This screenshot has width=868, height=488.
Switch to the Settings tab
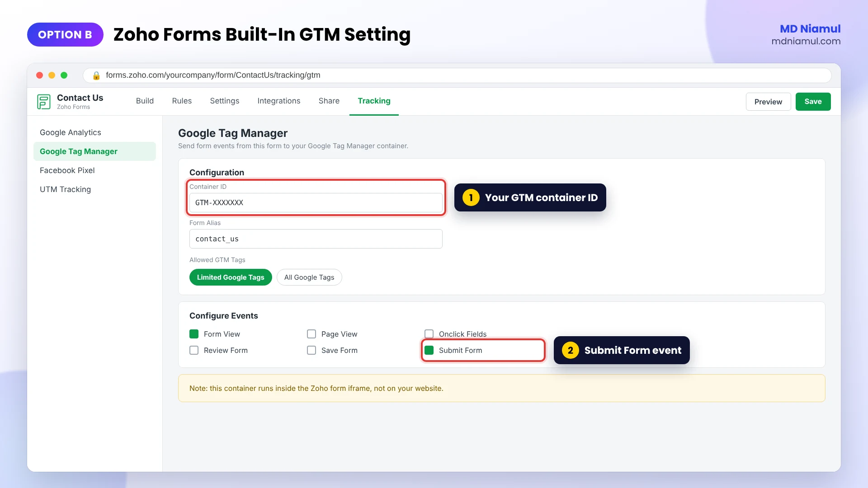coord(225,101)
